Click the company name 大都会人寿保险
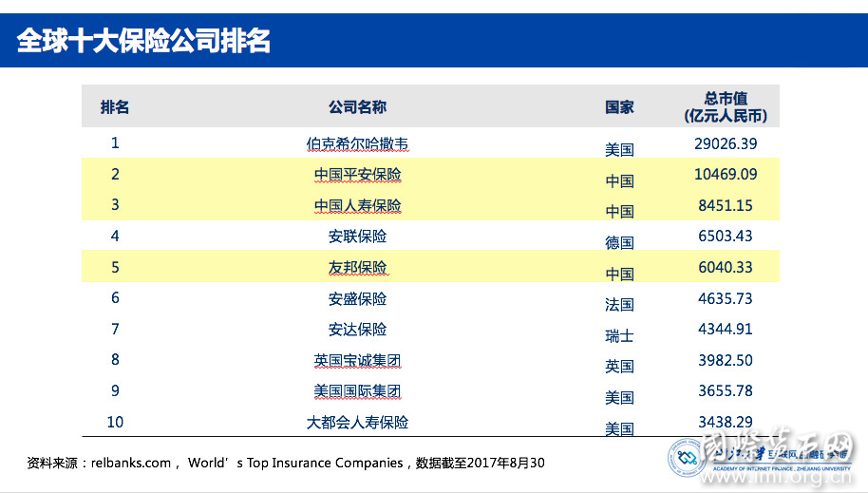The width and height of the screenshot is (868, 493). coord(357,422)
